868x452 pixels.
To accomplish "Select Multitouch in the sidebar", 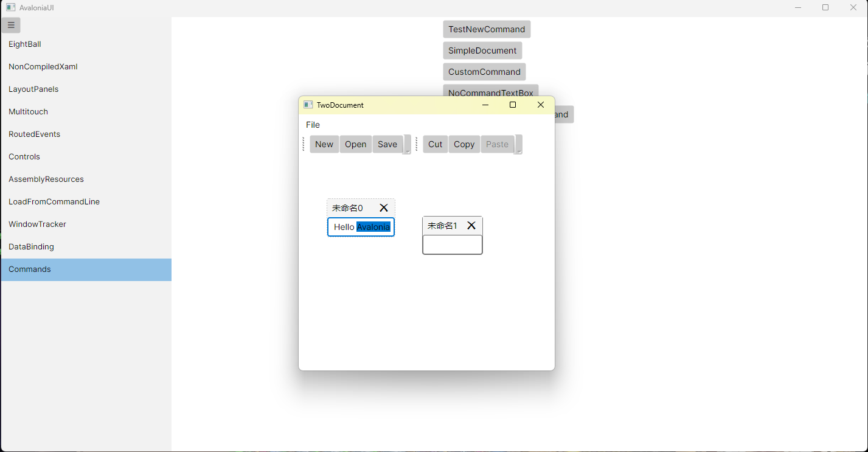I will (86, 112).
